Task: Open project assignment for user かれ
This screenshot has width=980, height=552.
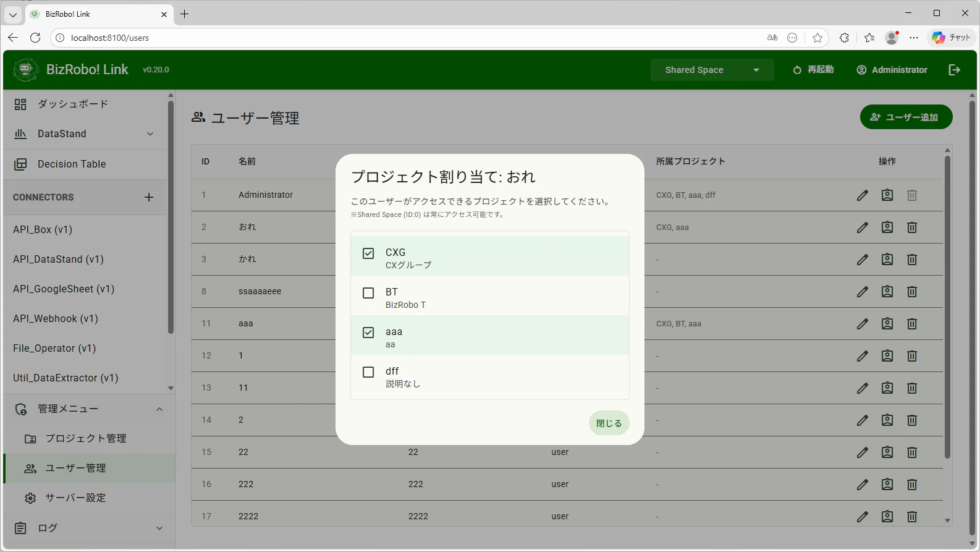Action: [887, 260]
